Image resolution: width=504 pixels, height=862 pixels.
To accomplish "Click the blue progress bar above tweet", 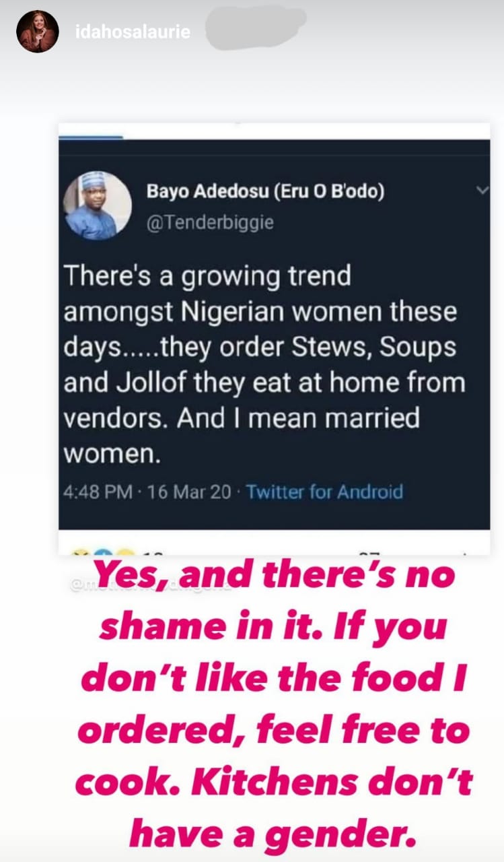I will click(x=91, y=137).
